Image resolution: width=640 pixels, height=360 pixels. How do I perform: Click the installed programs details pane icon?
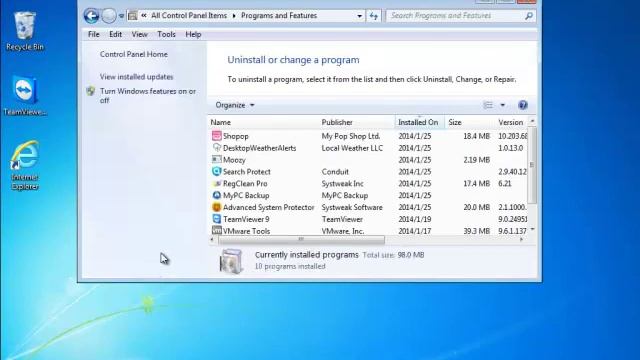pos(231,261)
